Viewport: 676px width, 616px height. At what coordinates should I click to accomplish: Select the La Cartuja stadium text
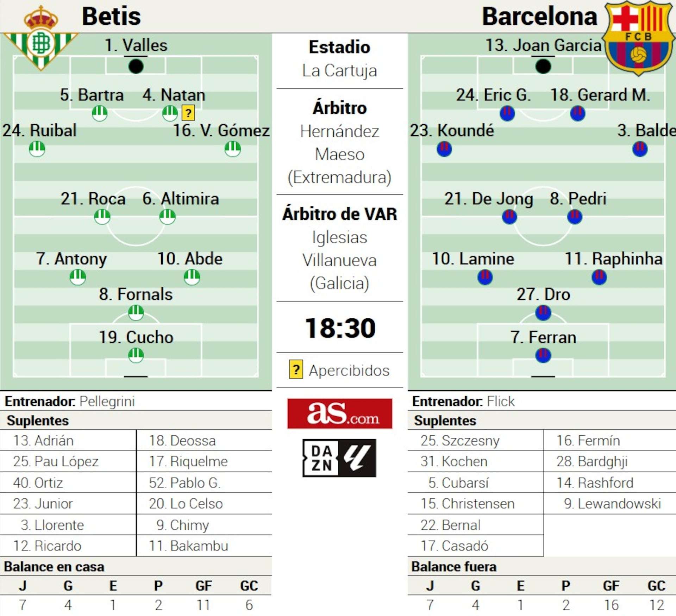click(x=339, y=70)
